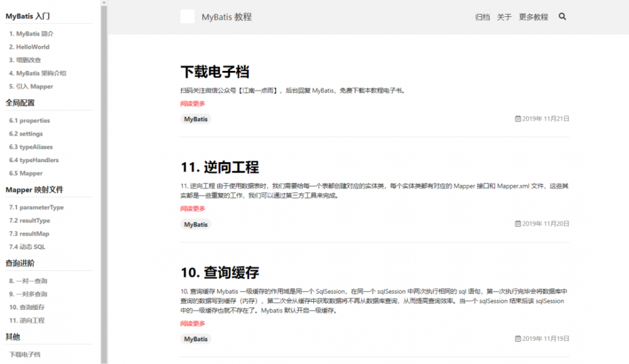The image size is (629, 364).
Task: Open sidebar section 6.2 settings
Action: coord(26,134)
